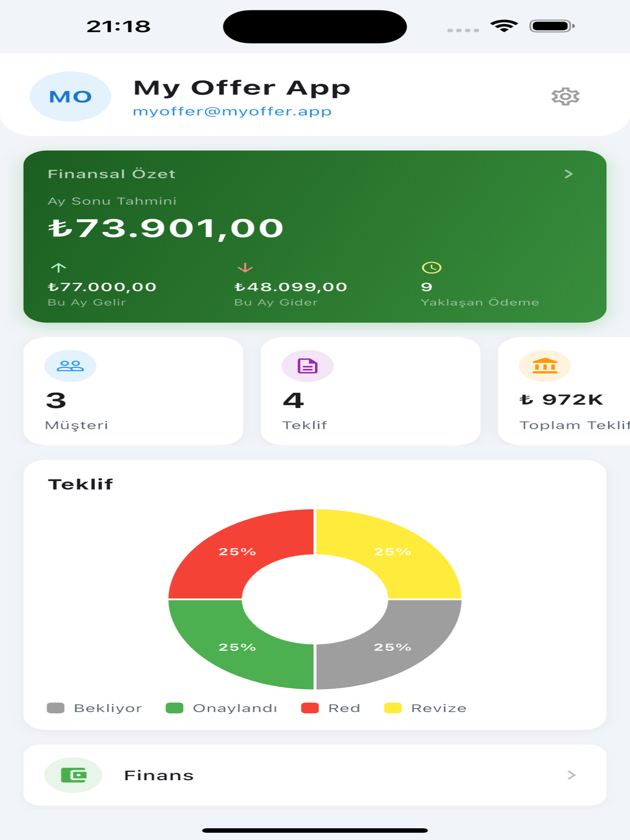Tap the yellow clock upcoming payment icon
This screenshot has height=840, width=630.
(x=432, y=268)
